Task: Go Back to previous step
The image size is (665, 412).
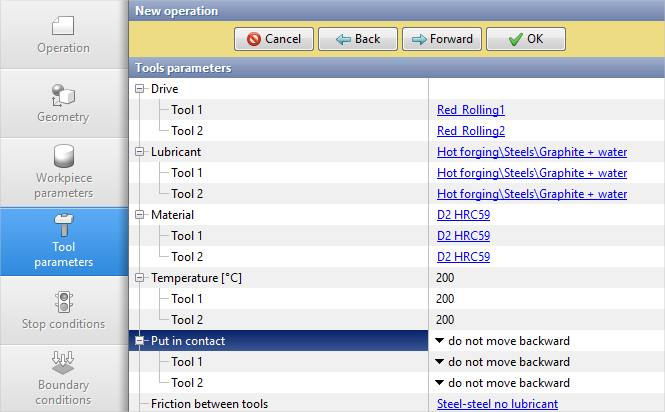Action: point(357,39)
